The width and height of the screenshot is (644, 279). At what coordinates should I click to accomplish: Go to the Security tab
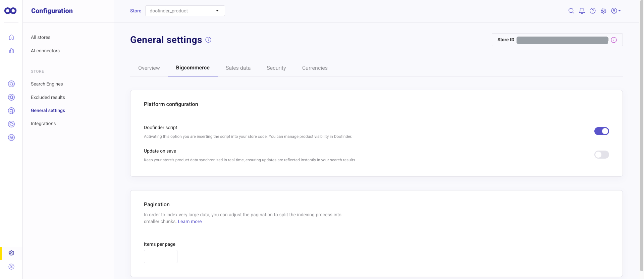pos(276,68)
